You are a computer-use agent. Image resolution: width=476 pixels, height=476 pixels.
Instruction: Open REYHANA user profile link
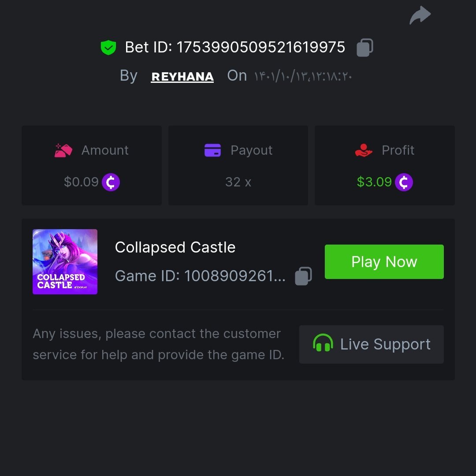click(x=182, y=77)
